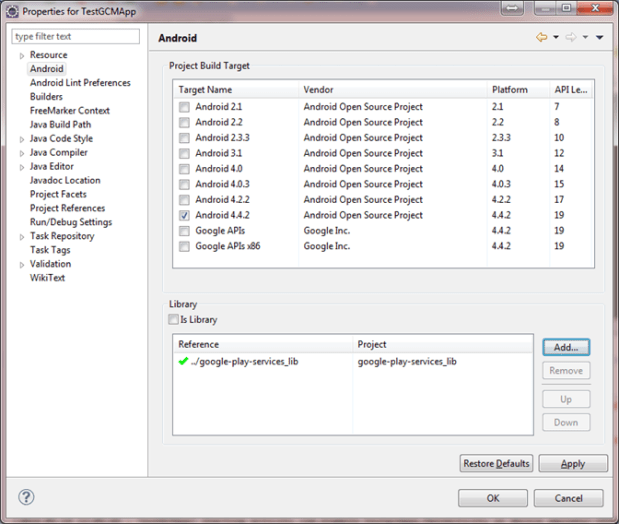The width and height of the screenshot is (619, 524).
Task: Expand the Java Compiler tree node
Action: (21, 153)
